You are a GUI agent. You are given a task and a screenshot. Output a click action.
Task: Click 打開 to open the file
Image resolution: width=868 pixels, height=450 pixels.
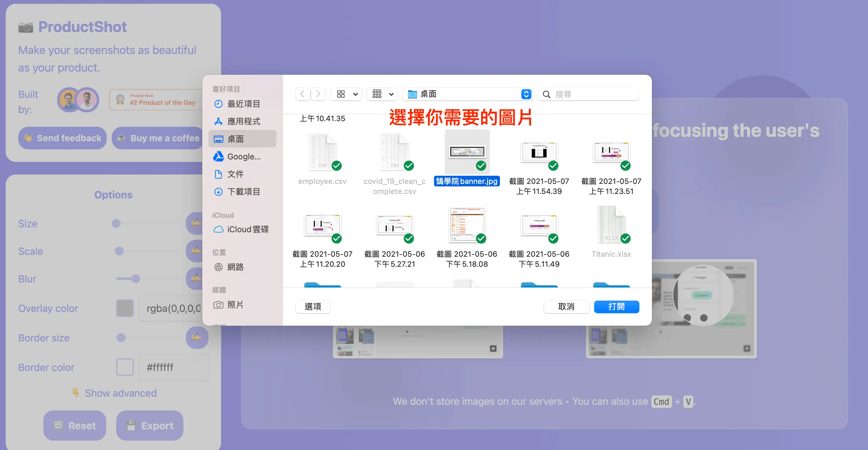pyautogui.click(x=616, y=307)
